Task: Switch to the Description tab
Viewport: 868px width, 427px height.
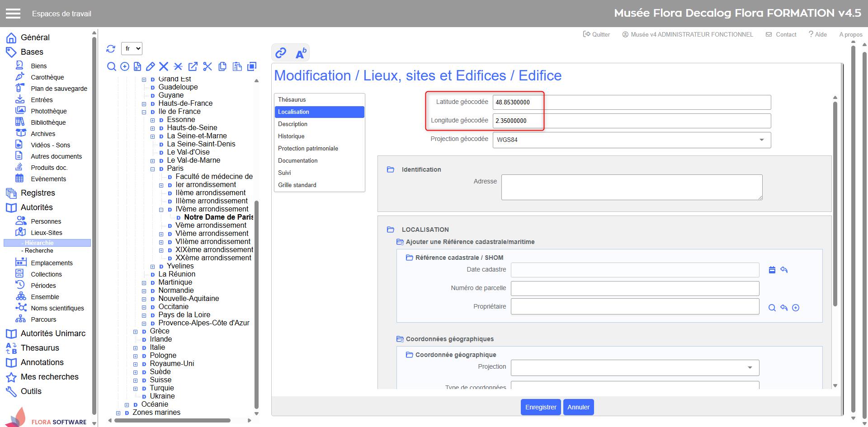Action: 292,124
